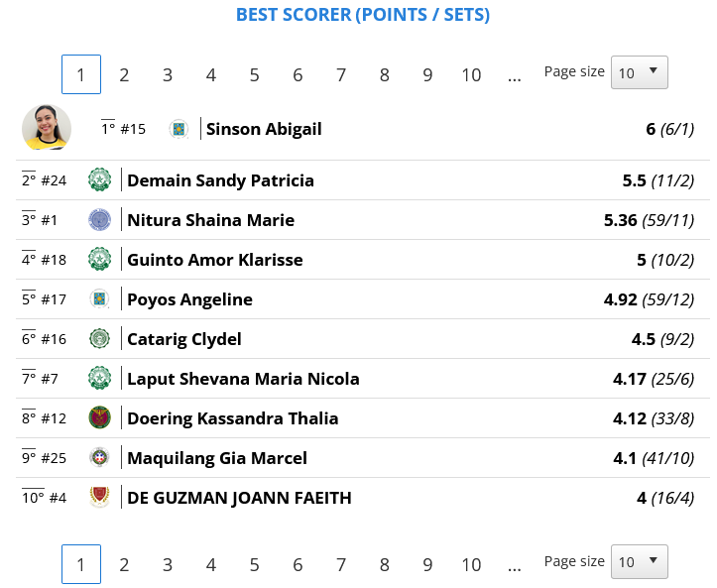Click team logo beside DE GUZMAN JOANN FAEITH

point(100,498)
